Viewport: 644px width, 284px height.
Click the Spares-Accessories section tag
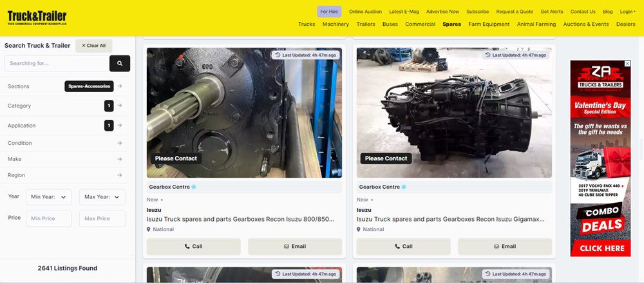pyautogui.click(x=89, y=86)
